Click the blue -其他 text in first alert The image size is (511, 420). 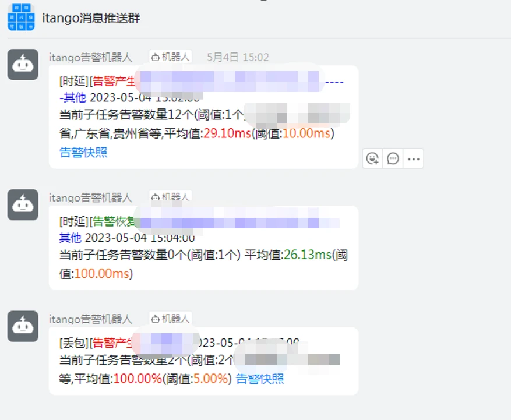(x=73, y=97)
